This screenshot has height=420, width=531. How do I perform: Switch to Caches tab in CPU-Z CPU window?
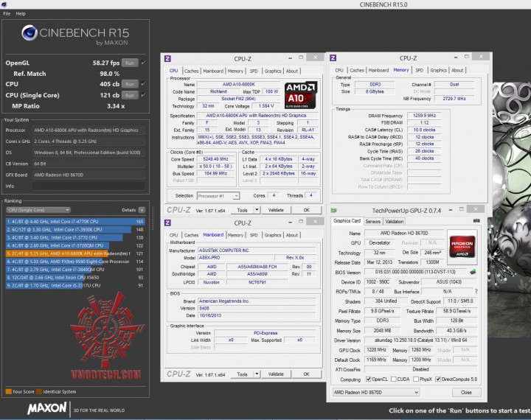tap(191, 71)
